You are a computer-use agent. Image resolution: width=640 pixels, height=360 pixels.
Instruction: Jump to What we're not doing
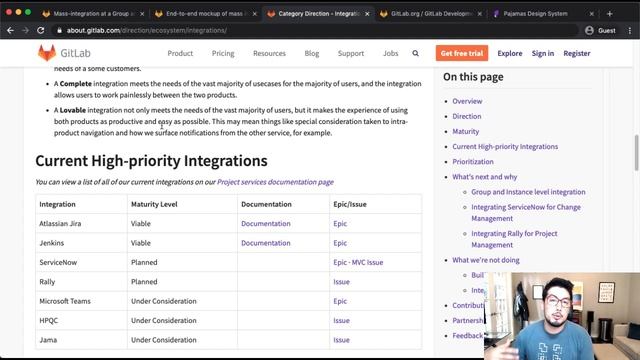tap(486, 260)
